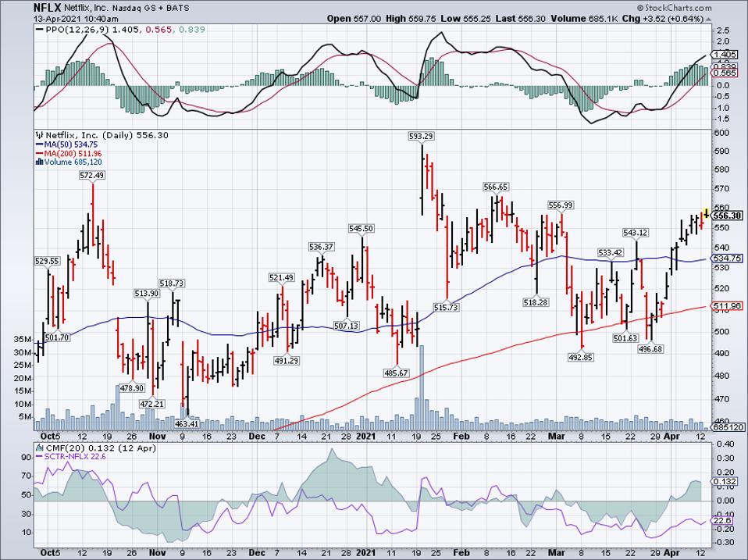
Task: Select the green PPO histogram value 0.839 in legend
Action: click(192, 30)
